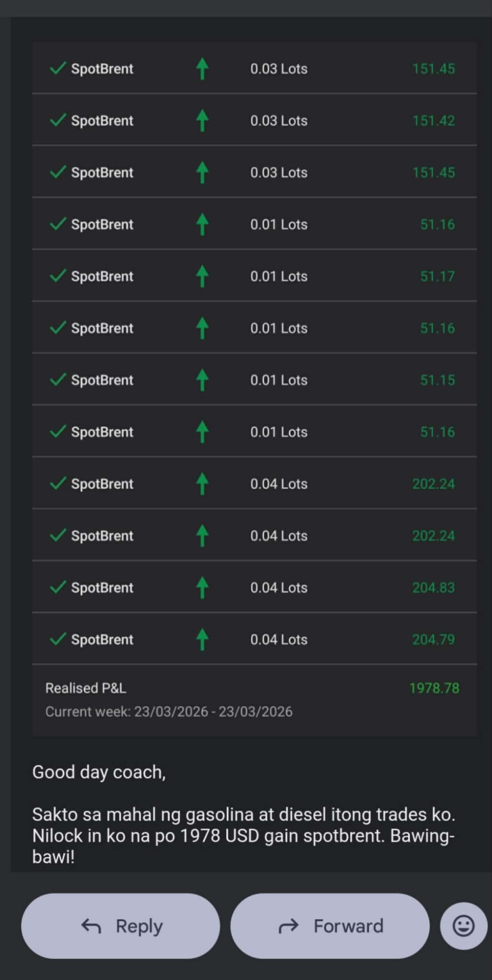Click the "Good day coach," message text
Viewport: 492px width, 980px height.
[x=99, y=772]
